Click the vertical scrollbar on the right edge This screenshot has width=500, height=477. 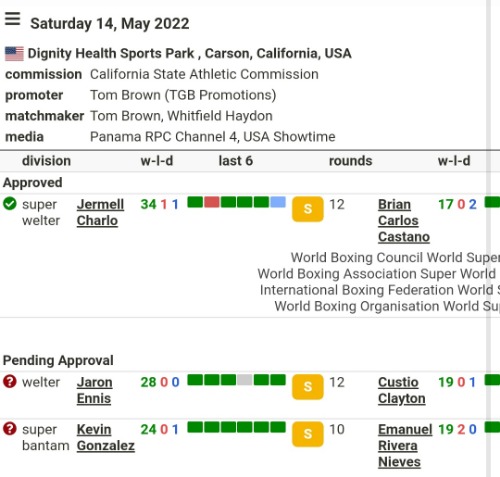click(x=488, y=238)
